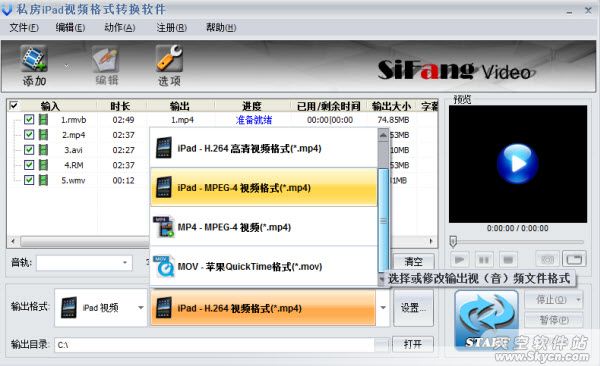600x366 pixels.
Task: Toggle checkbox for 3.avi
Action: tap(29, 150)
